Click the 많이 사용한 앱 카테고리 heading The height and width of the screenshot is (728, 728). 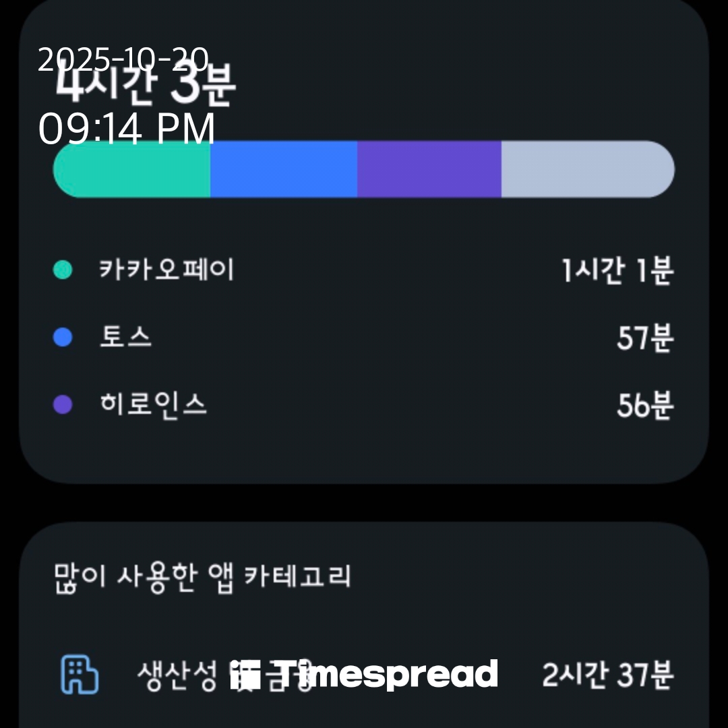[202, 578]
